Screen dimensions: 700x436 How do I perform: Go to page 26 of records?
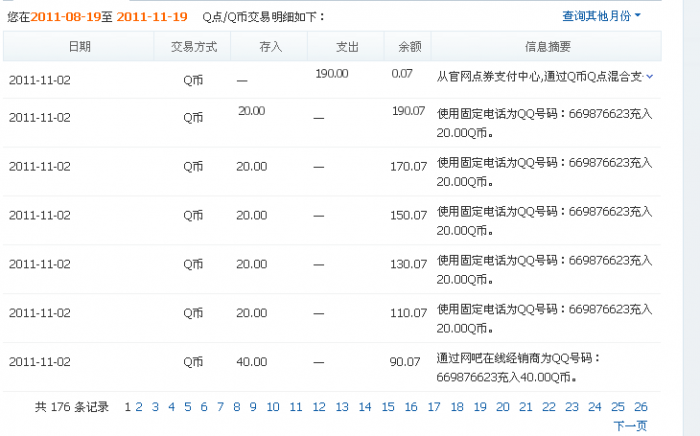click(641, 407)
